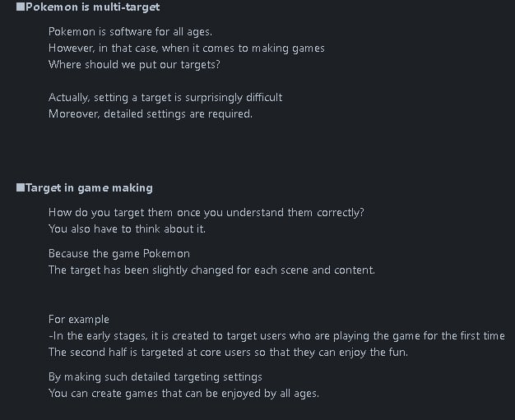Click 'How do you target them' question line
The width and height of the screenshot is (515, 420).
coord(206,213)
